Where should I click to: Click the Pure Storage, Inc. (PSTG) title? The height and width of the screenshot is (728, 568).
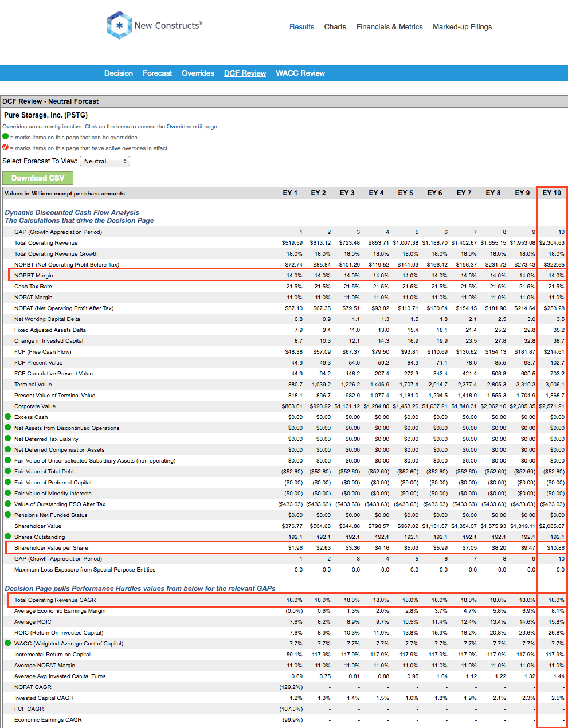[46, 115]
